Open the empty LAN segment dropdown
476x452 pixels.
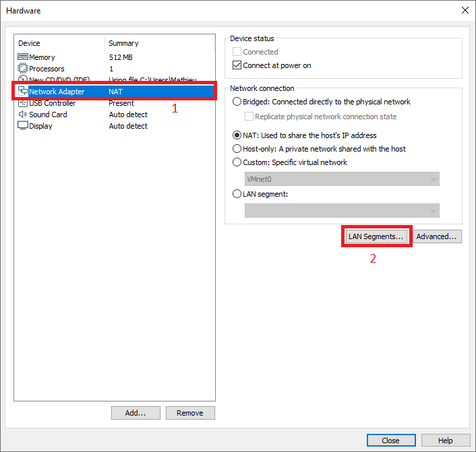(342, 211)
